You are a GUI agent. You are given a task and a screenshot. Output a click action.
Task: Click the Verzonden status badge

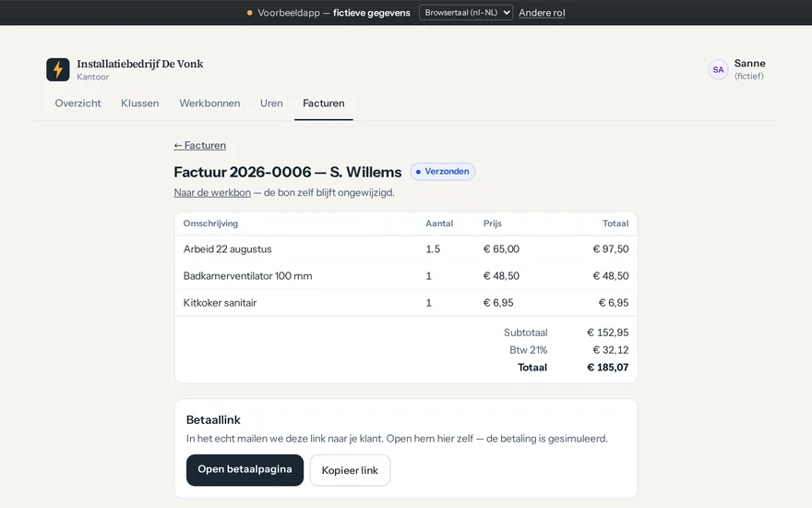click(443, 172)
